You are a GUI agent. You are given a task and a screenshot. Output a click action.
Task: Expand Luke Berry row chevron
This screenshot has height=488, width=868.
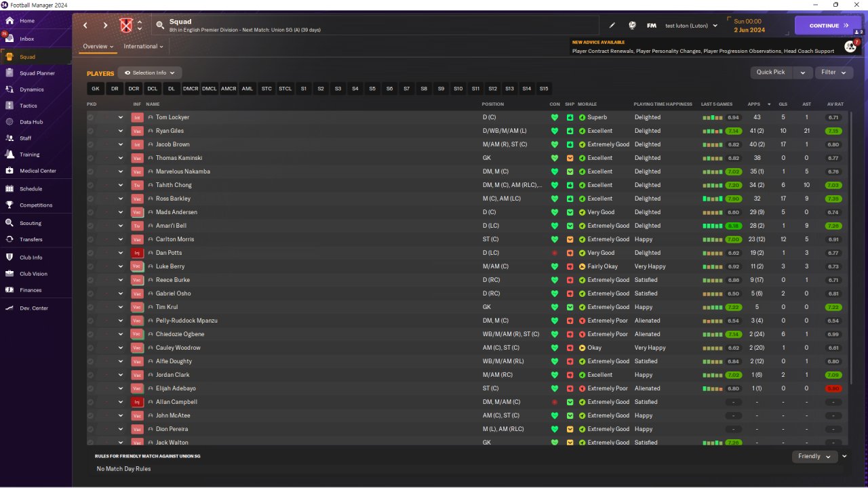pyautogui.click(x=121, y=266)
